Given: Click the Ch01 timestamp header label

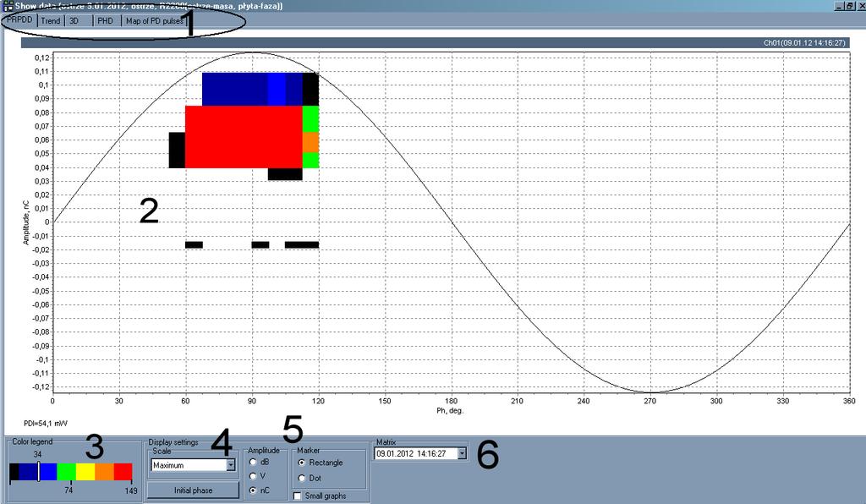Looking at the screenshot, I should pyautogui.click(x=804, y=42).
